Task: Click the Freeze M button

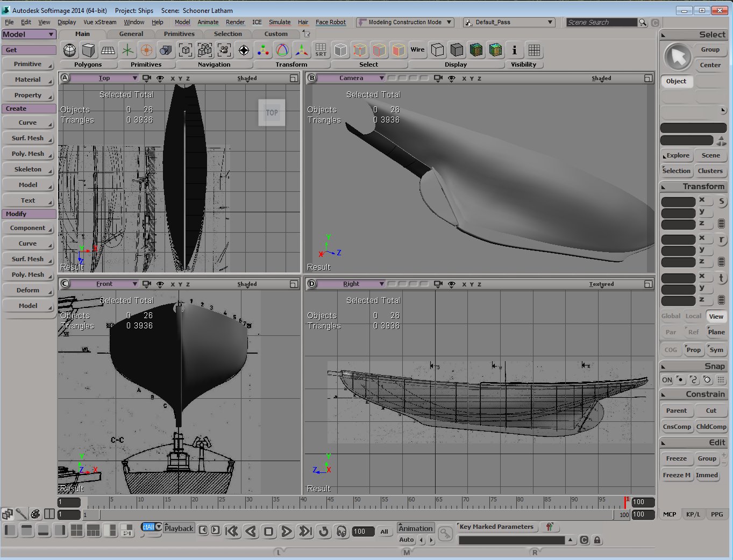Action: [x=676, y=475]
